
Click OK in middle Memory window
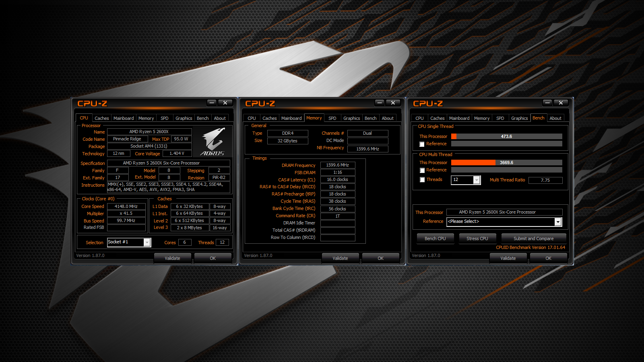381,258
